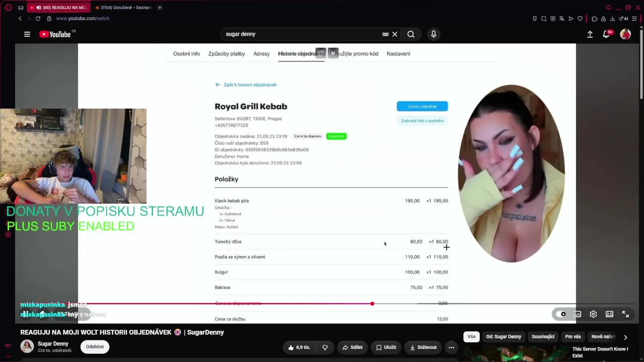Open the Opera AI assistant icon
Viewport: 644px width, 362px height.
click(623, 19)
